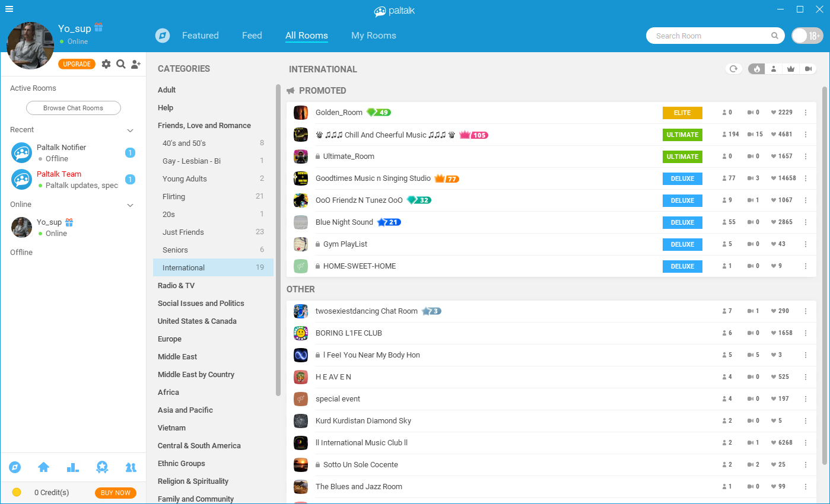
Task: Sort rooms by the flame popularity icon
Action: 757,69
